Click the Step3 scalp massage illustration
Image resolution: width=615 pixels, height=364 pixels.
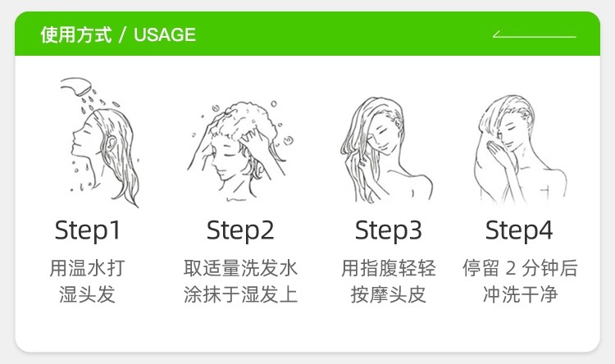387,150
